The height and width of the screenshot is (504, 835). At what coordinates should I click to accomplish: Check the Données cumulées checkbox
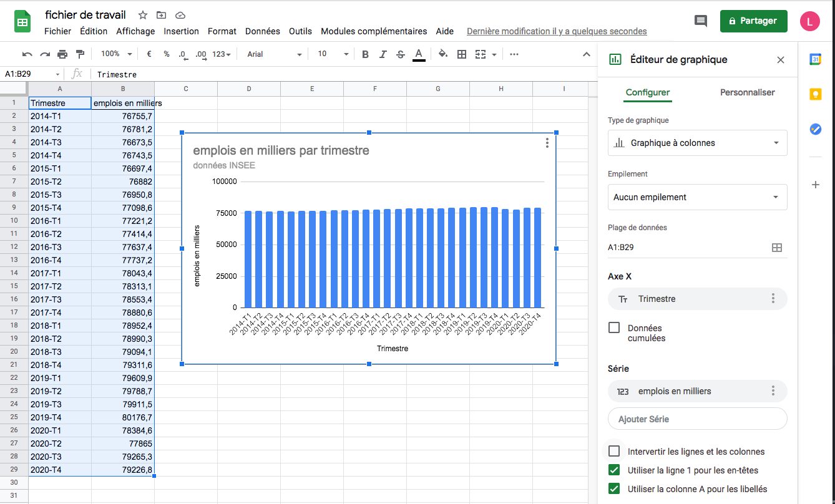click(x=614, y=327)
